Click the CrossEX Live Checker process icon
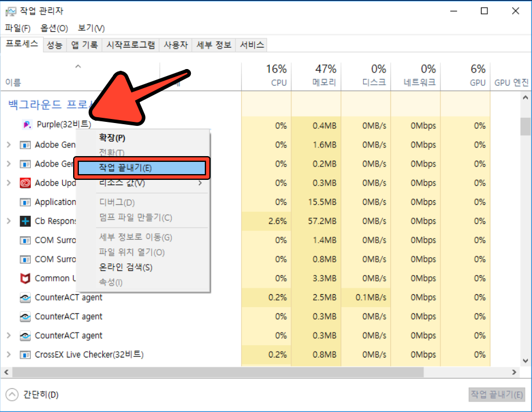 25,355
